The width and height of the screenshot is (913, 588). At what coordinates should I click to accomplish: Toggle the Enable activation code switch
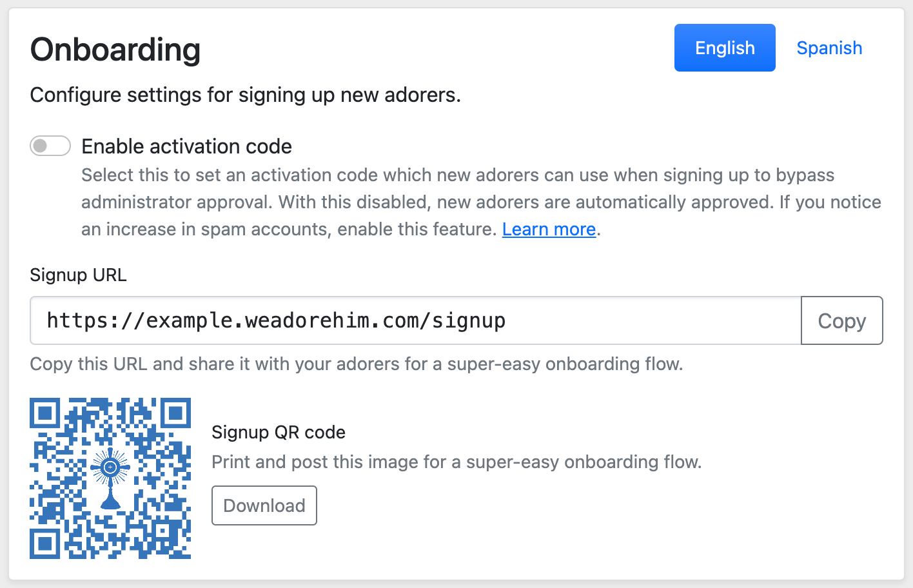click(50, 146)
